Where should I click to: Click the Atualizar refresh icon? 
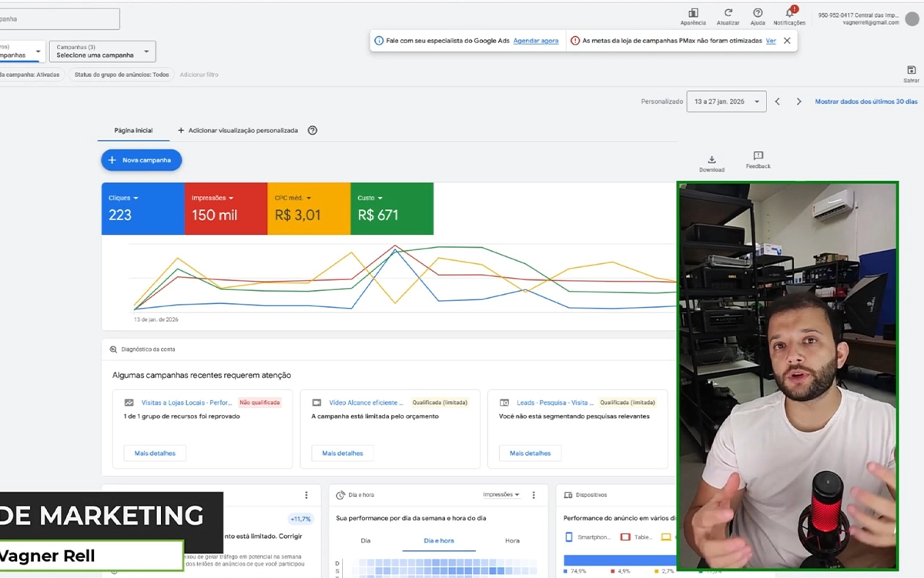728,13
